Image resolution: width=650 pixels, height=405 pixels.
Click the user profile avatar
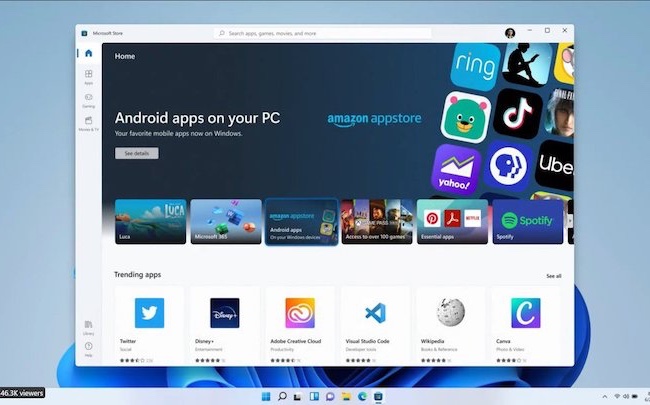tap(510, 33)
